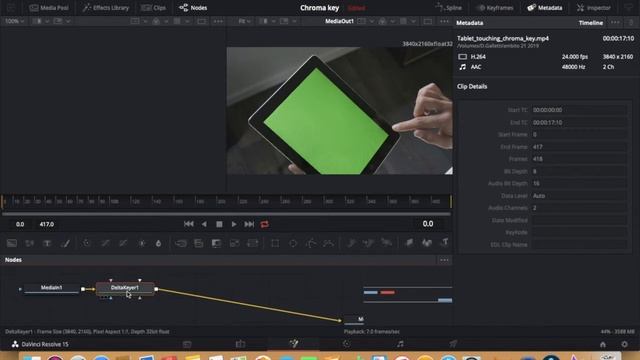Switch to the Deliver page rocket icon
The width and height of the screenshot is (640, 360).
453,344
